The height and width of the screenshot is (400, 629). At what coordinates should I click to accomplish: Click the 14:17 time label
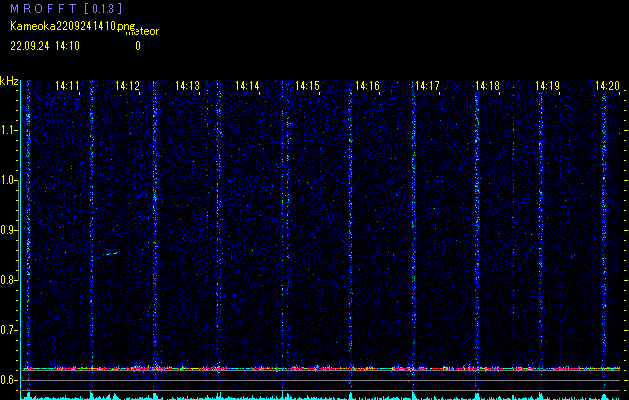[x=427, y=86]
